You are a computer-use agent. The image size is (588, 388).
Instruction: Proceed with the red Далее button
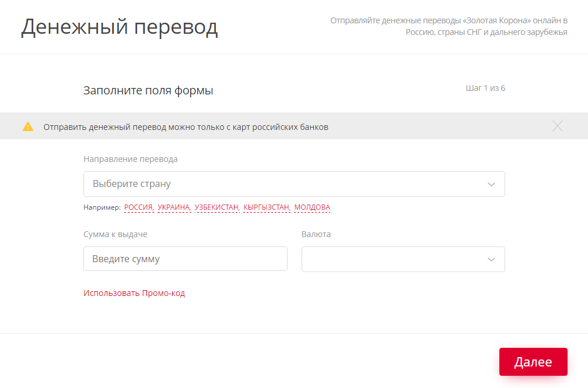(x=533, y=362)
